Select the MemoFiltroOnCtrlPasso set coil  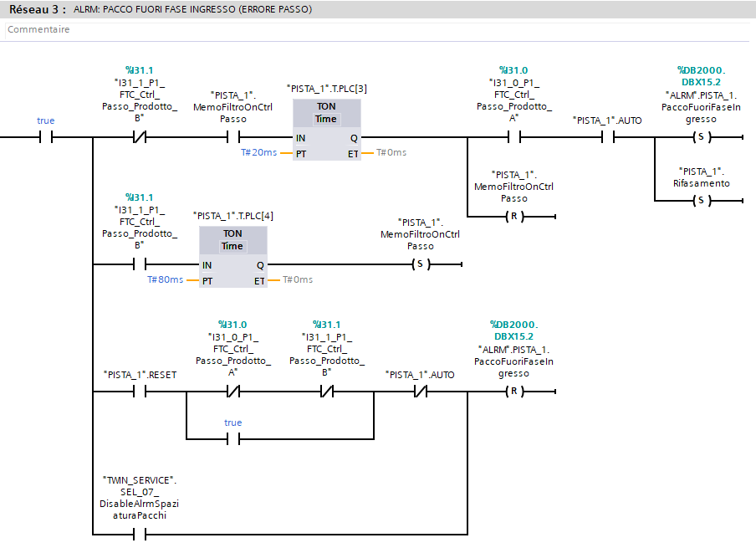coord(421,264)
